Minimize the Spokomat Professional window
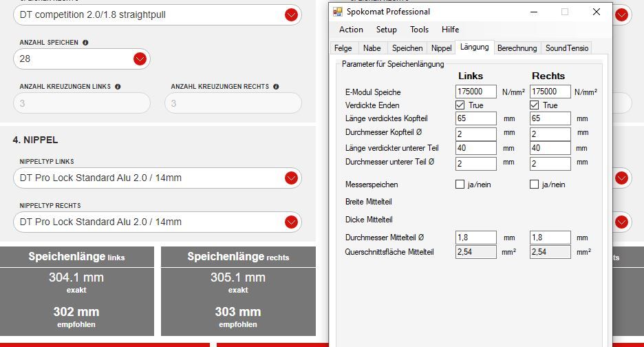Viewport: 644px width, 347px height. (x=534, y=12)
